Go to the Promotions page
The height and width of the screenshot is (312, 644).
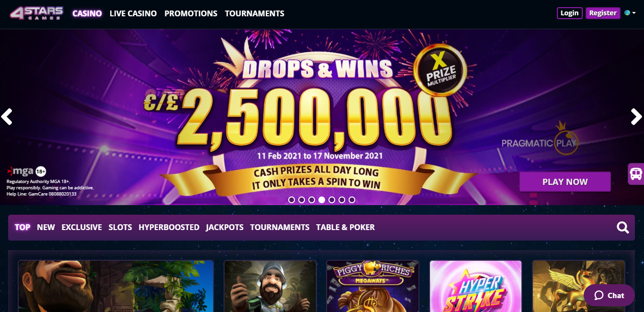pyautogui.click(x=191, y=13)
